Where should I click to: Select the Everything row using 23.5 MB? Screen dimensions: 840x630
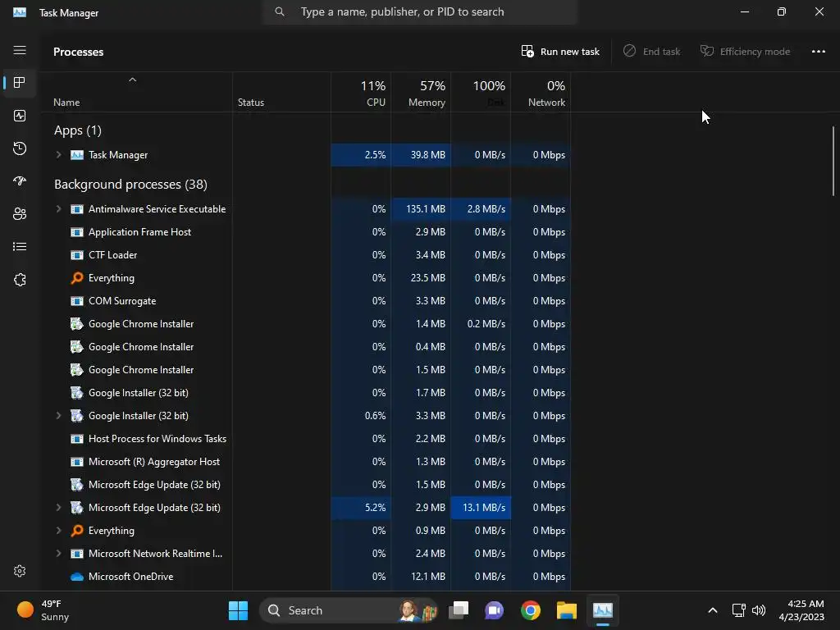(x=306, y=278)
